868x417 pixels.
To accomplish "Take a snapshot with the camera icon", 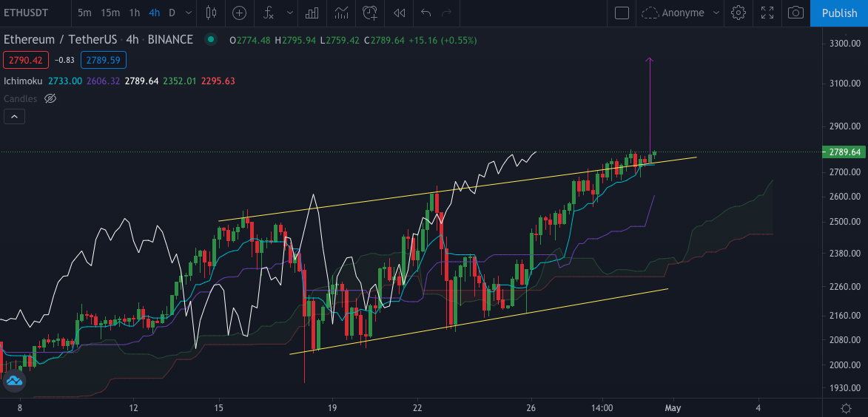I will coord(796,13).
